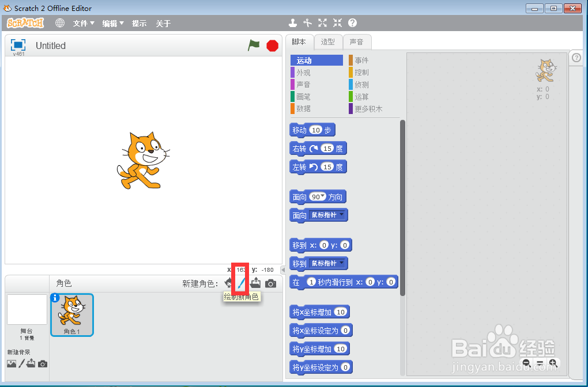Click the Scratch logo

click(x=25, y=23)
